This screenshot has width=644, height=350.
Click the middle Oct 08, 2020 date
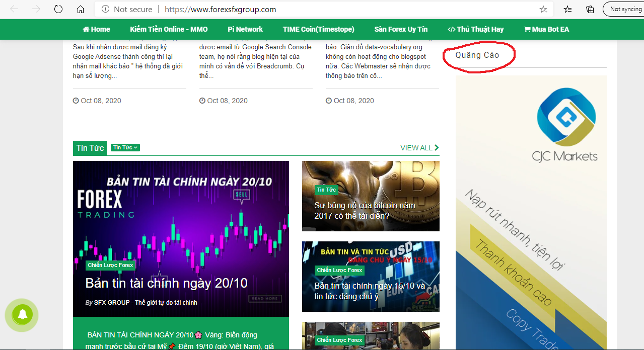[224, 101]
